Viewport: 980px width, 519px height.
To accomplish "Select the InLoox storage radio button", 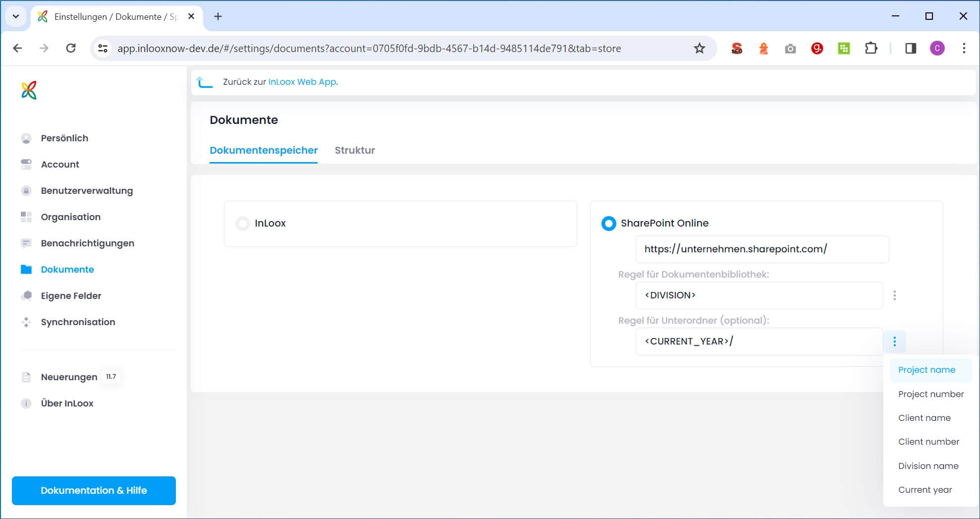I will [242, 223].
